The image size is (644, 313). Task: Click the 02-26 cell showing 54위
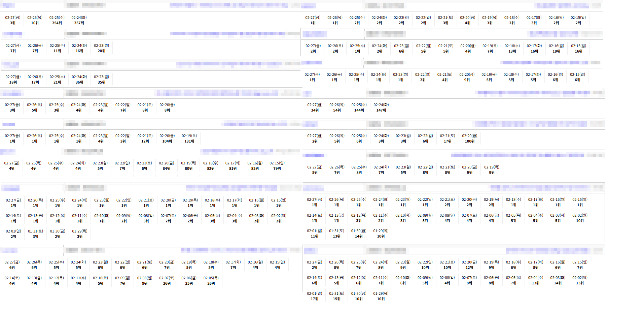point(337,107)
